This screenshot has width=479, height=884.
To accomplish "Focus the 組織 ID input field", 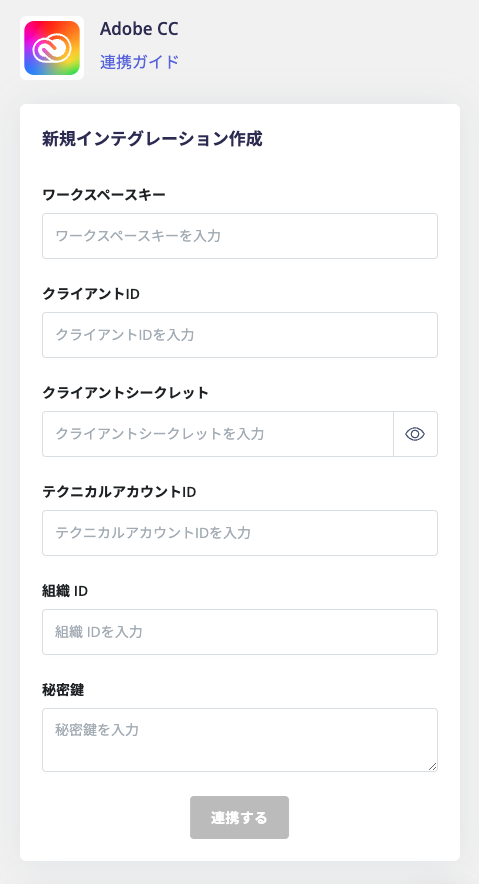I will coord(240,631).
